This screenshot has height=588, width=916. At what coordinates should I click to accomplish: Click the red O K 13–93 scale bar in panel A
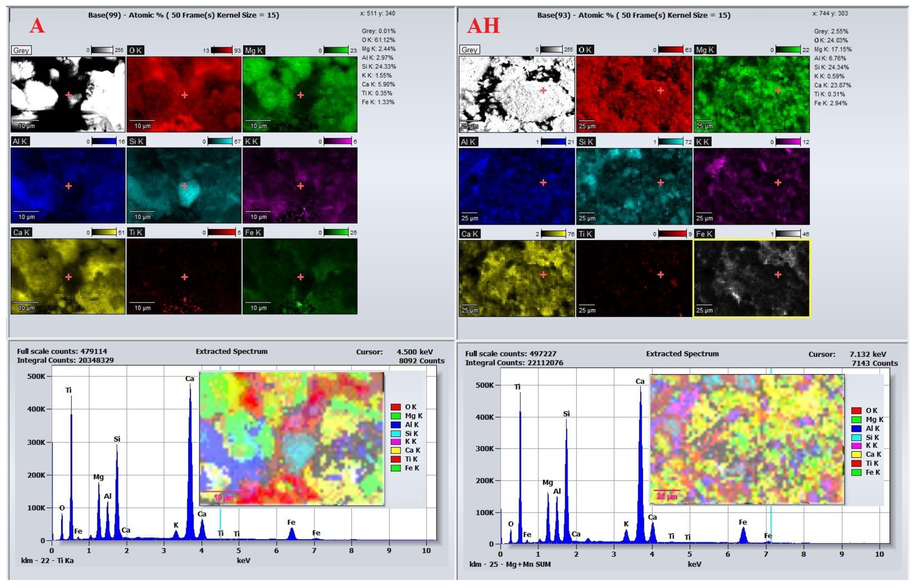[x=221, y=50]
